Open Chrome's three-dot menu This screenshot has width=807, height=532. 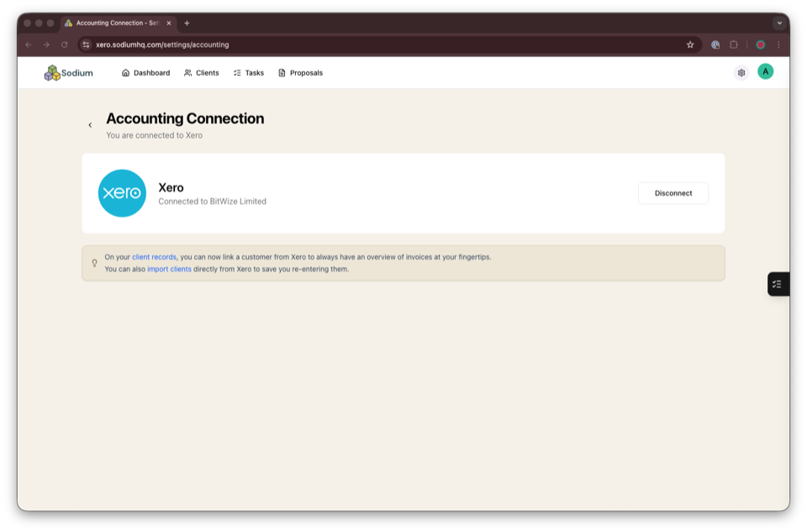point(778,45)
